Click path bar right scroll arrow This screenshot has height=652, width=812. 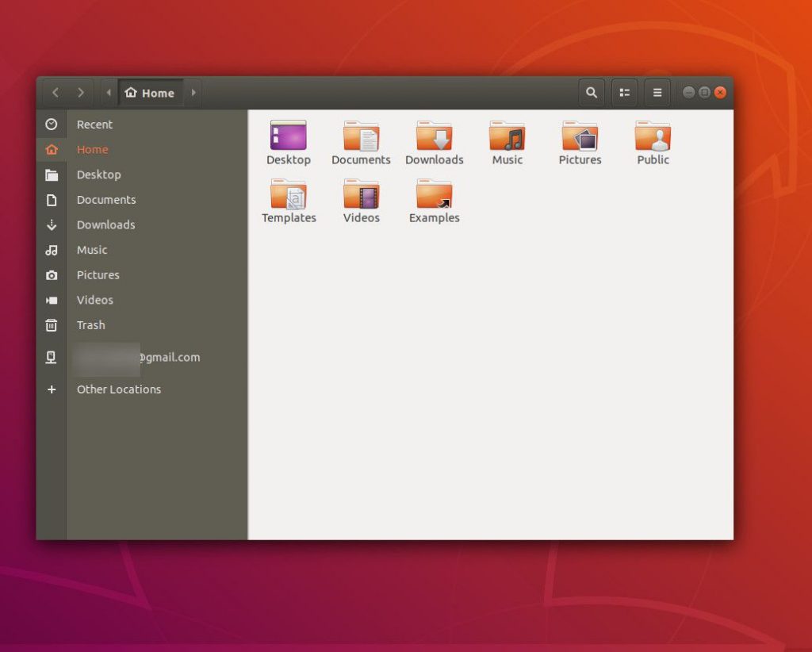coord(193,93)
